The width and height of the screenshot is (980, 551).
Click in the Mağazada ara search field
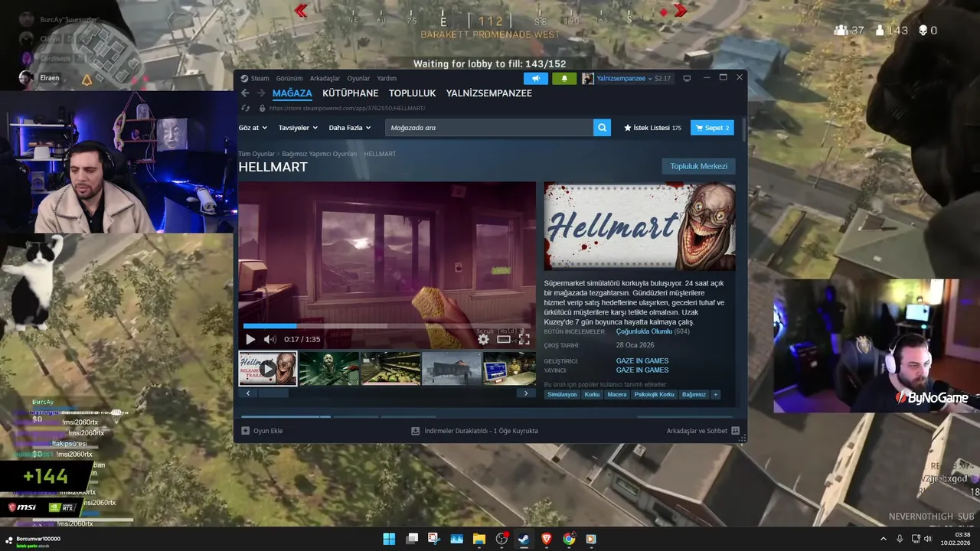click(x=489, y=128)
